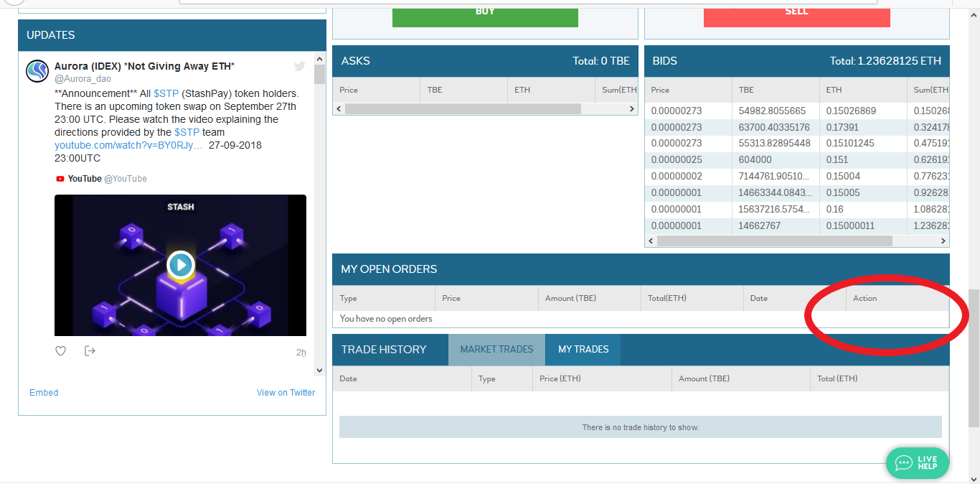Screen dimensions: 980x484
Task: Select bid with price 0.00000002
Action: tap(797, 177)
